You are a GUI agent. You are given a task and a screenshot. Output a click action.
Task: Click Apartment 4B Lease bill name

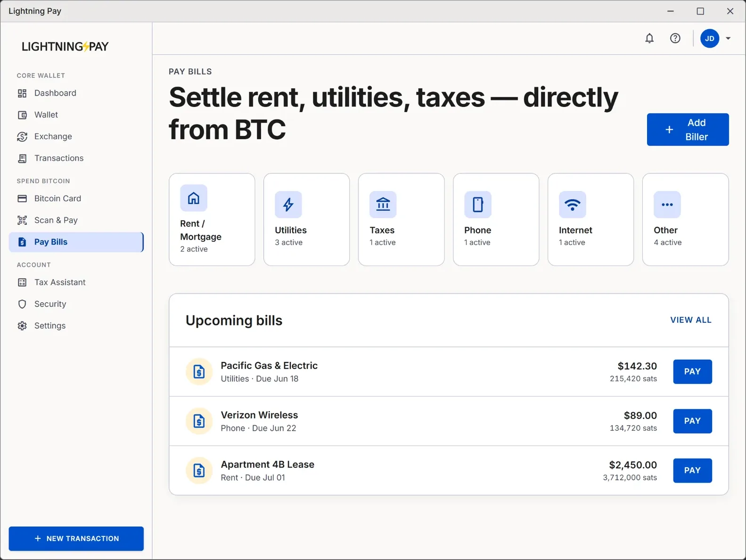[x=267, y=465]
